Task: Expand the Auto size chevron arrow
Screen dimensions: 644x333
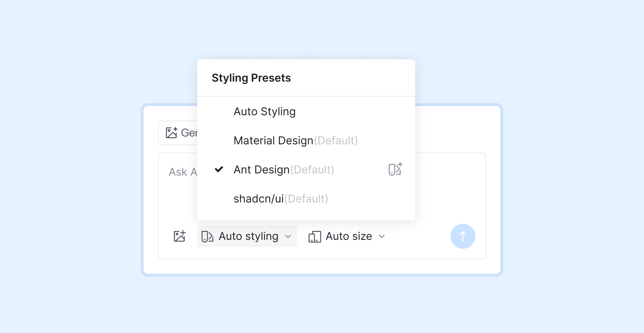Action: (382, 237)
